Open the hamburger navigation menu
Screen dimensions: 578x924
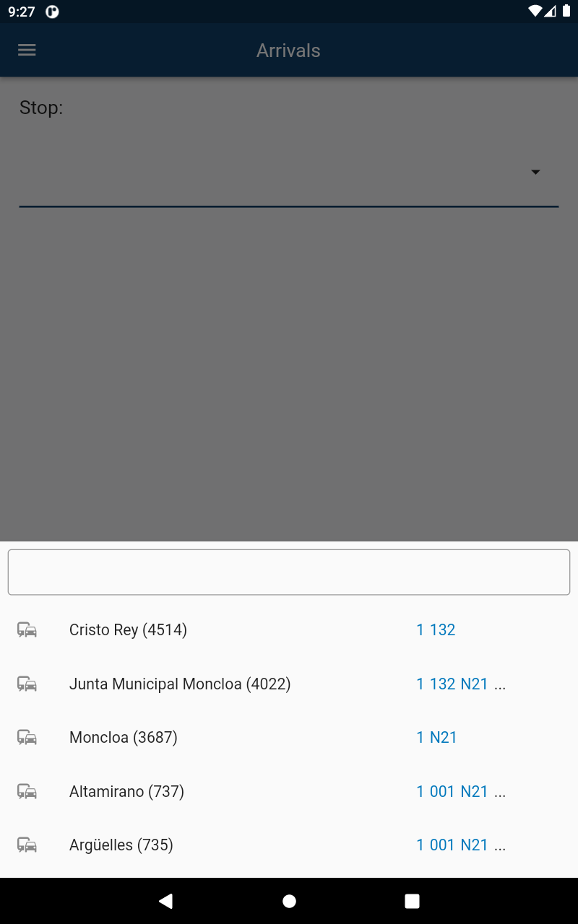[x=27, y=50]
